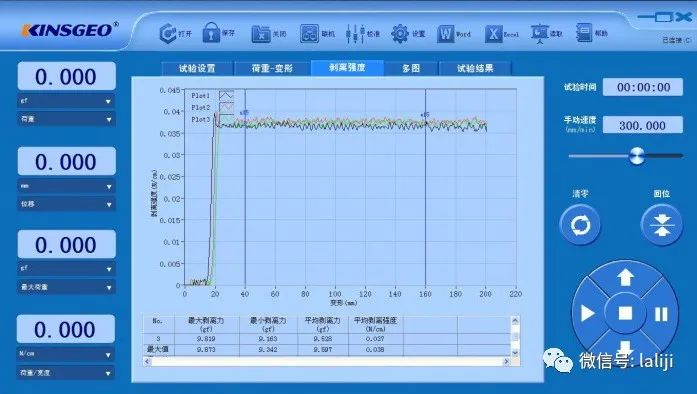Click the 手动速度 speed slider knob
This screenshot has height=394, width=697.
(637, 156)
